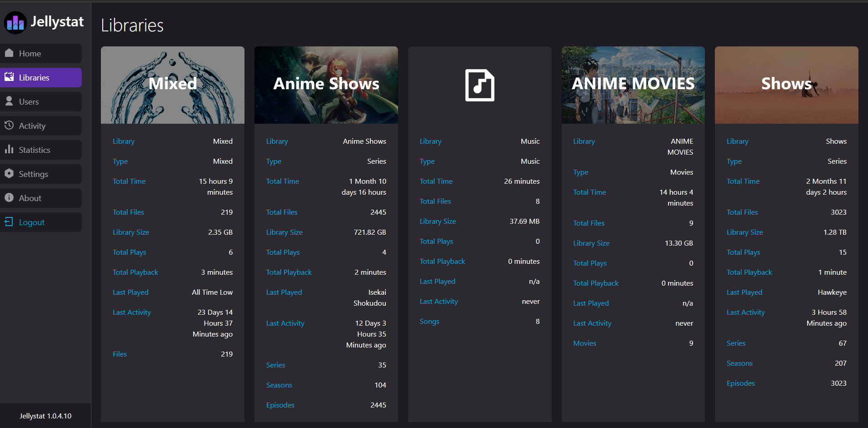Image resolution: width=868 pixels, height=428 pixels.
Task: Go to the Activity page
Action: point(32,126)
